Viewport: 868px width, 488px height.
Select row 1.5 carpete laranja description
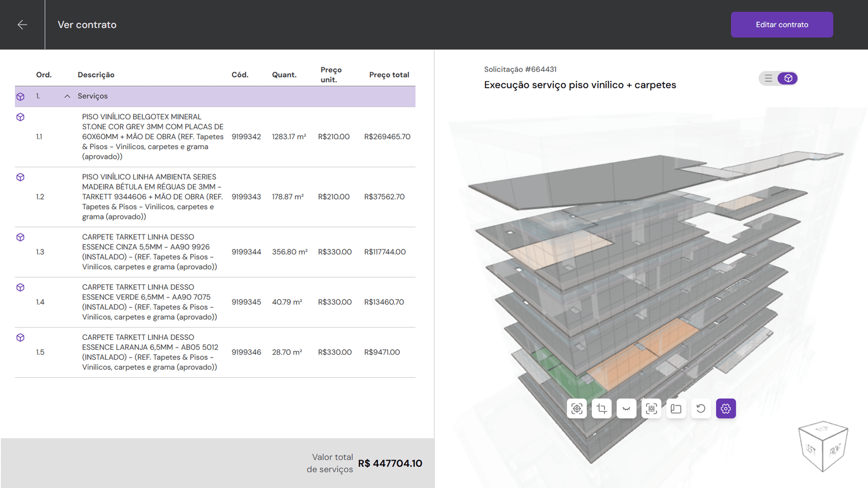150,352
